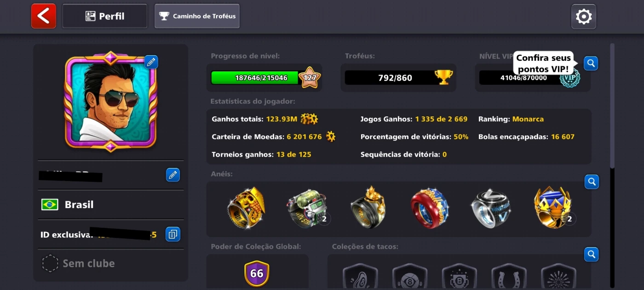Tap the player avatar portrait

coord(110,101)
